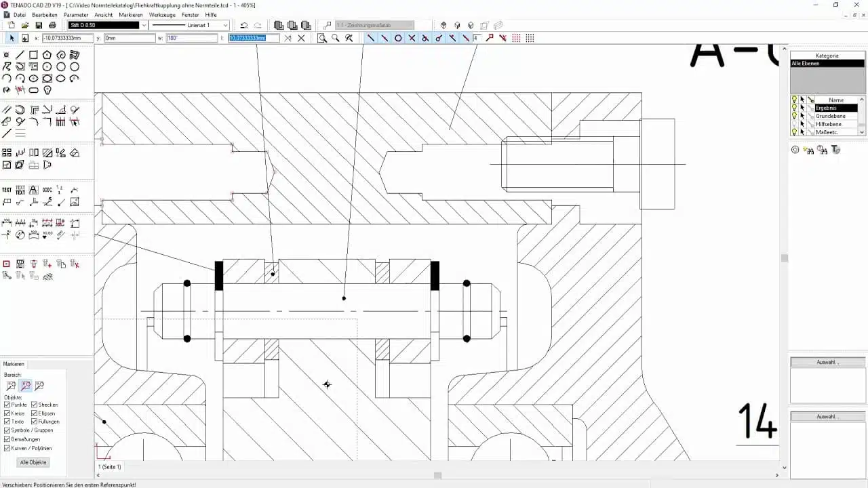Click the upper Auswahl... button

(x=827, y=363)
